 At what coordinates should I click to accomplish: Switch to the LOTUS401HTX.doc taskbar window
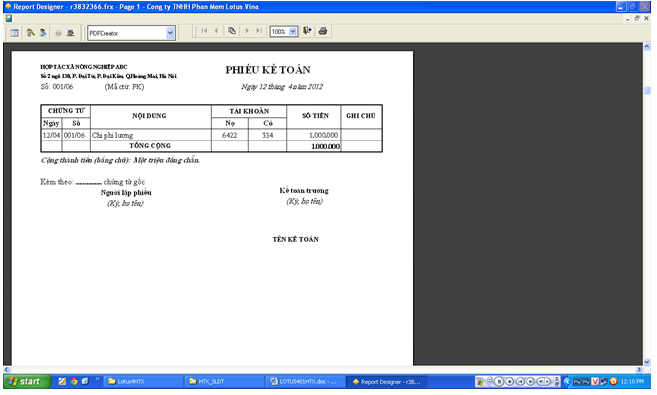[x=305, y=382]
